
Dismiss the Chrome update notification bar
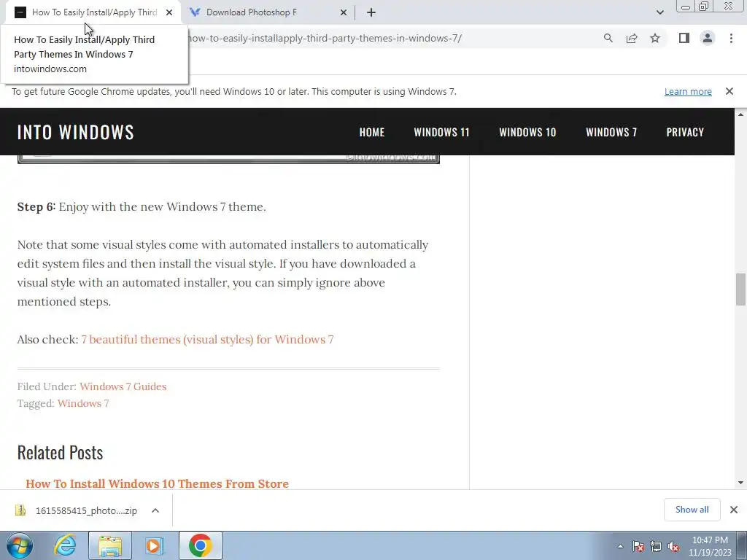pos(729,91)
